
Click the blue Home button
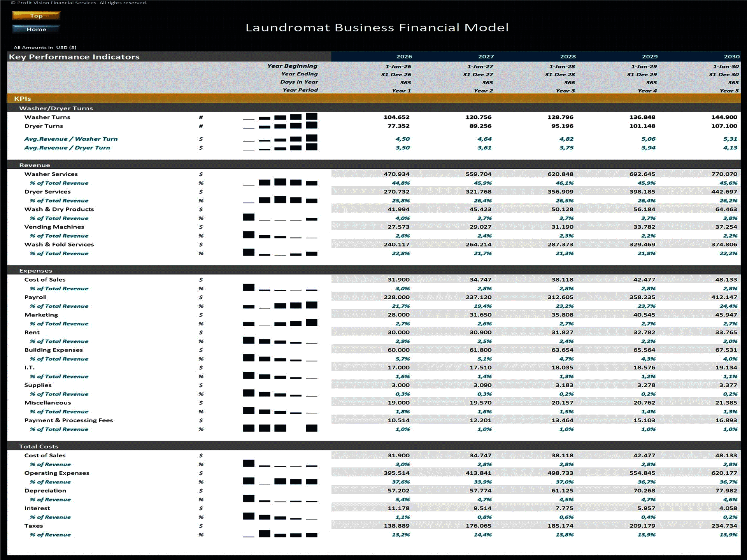tap(36, 29)
